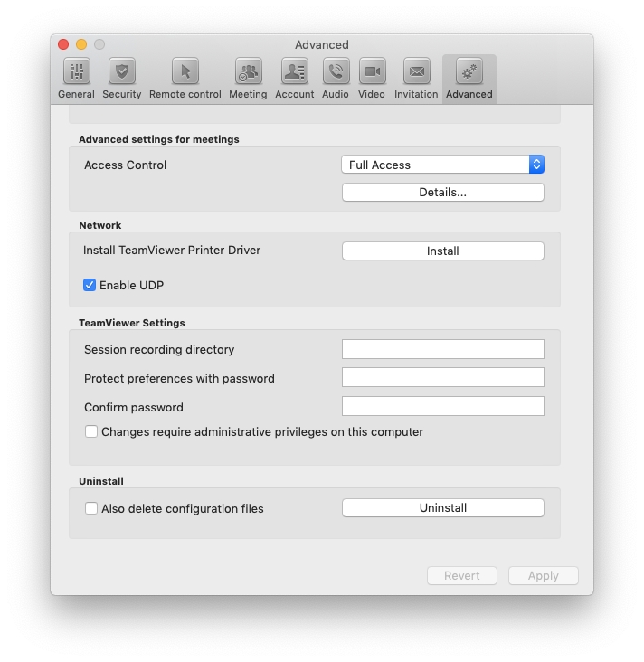Install the TeamViewer Printer Driver
The image size is (644, 662).
pyautogui.click(x=442, y=251)
